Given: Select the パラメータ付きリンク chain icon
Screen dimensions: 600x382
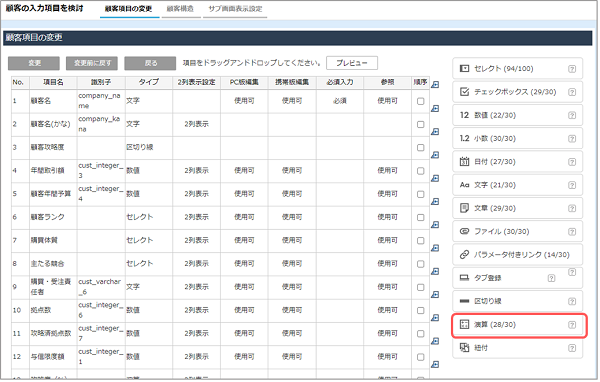Looking at the screenshot, I should click(464, 255).
